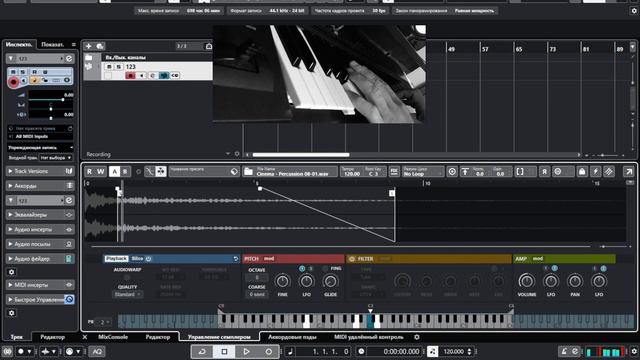This screenshot has width=640, height=360.
Task: Toggle the FILTER section power button
Action: tap(352, 259)
